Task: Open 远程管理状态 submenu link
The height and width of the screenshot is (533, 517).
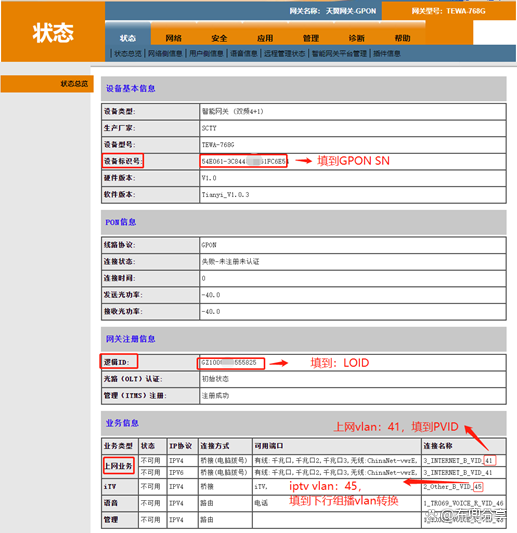Action: pyautogui.click(x=285, y=54)
